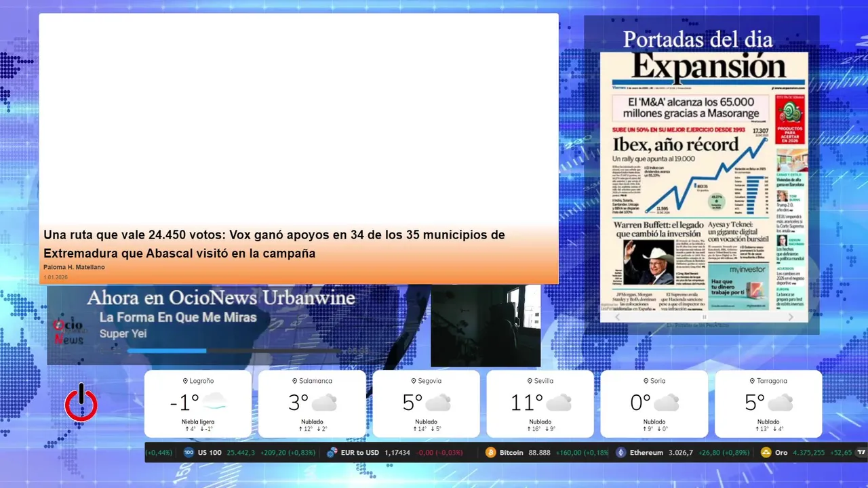Click the US 100 ticker label
Screen dimensions: 868x488
click(210, 452)
